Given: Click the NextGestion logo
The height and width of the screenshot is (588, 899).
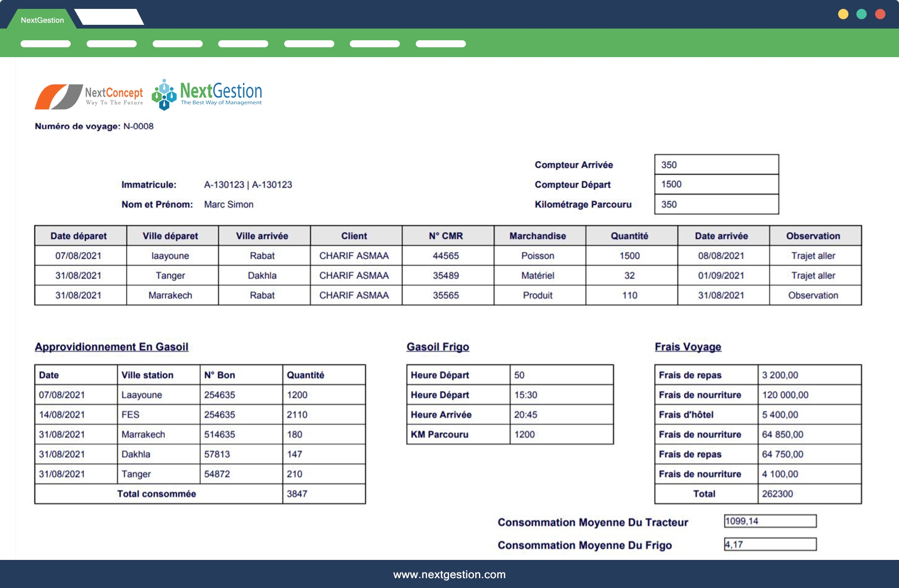Looking at the screenshot, I should (x=207, y=94).
